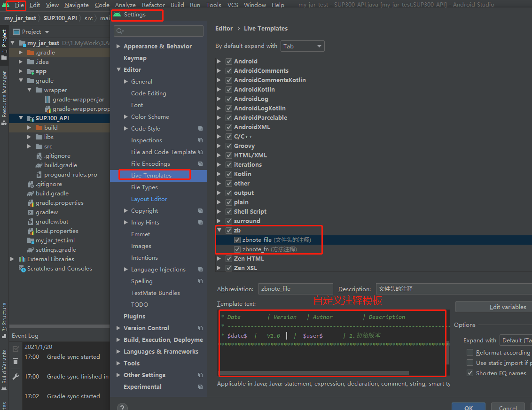Image resolution: width=532 pixels, height=410 pixels.
Task: Toggle the zb group checkbox
Action: coord(229,231)
